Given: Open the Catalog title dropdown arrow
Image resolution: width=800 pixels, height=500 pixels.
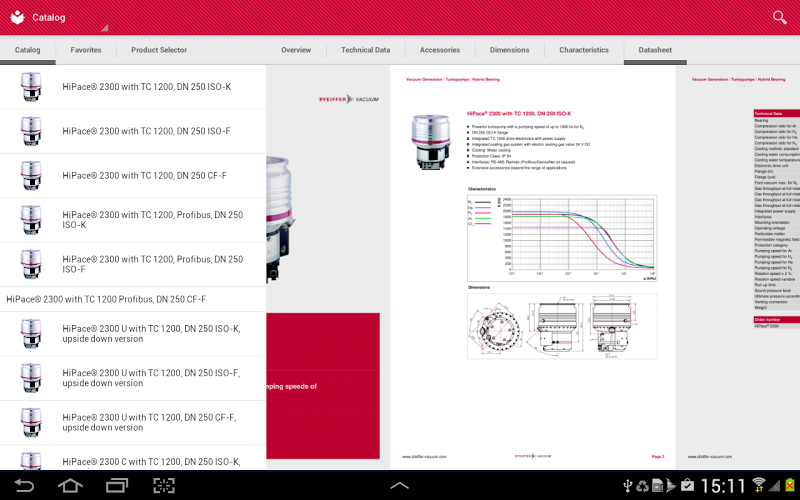Looking at the screenshot, I should pos(105,28).
